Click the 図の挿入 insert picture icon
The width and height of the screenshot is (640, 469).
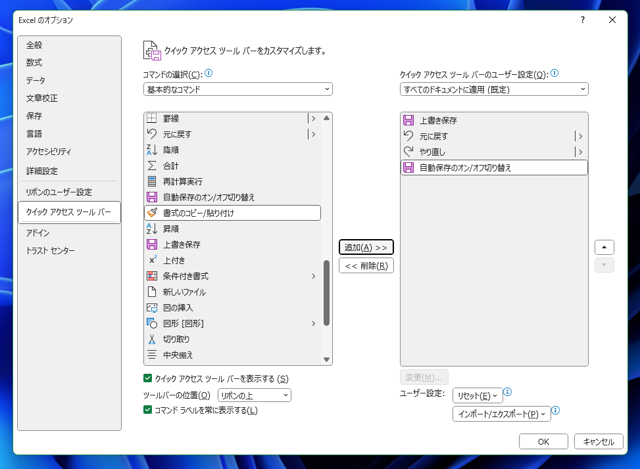(x=152, y=307)
